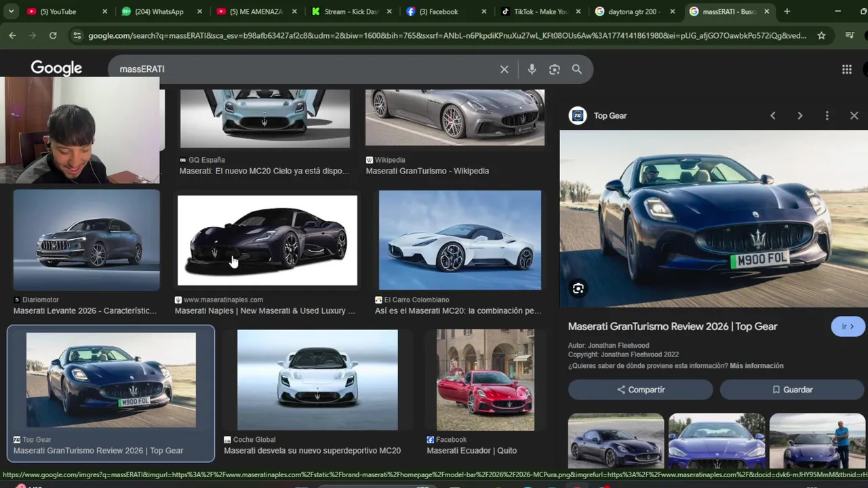Go to Google home via logo

pyautogui.click(x=56, y=68)
